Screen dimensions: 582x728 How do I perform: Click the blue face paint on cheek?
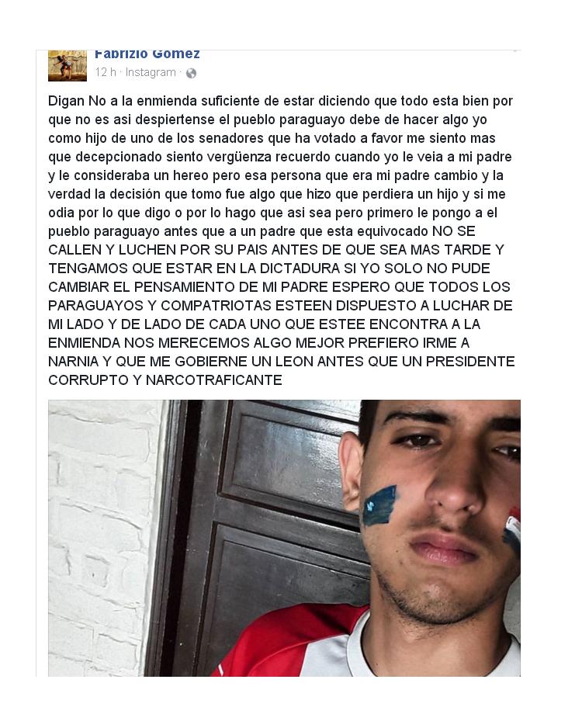pos(379,505)
